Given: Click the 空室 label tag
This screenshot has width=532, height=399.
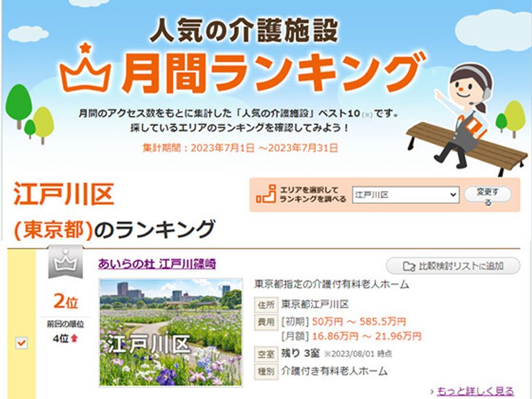Looking at the screenshot, I should point(266,354).
